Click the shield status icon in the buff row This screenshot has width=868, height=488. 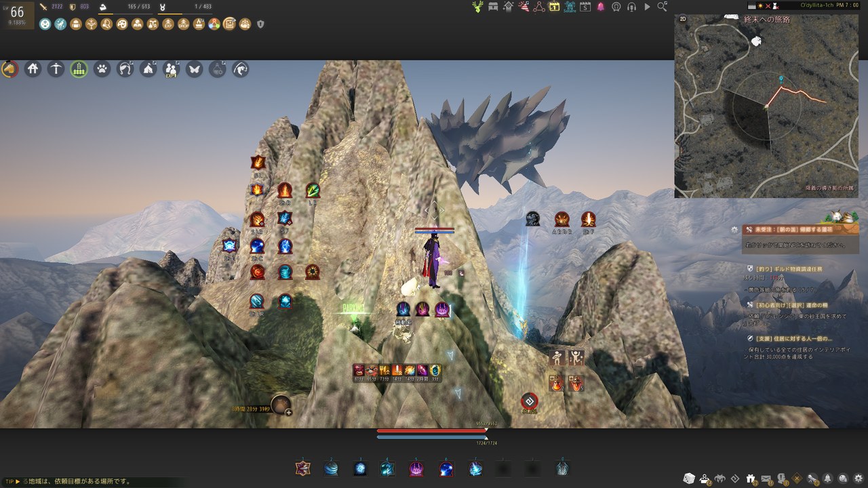(x=260, y=24)
